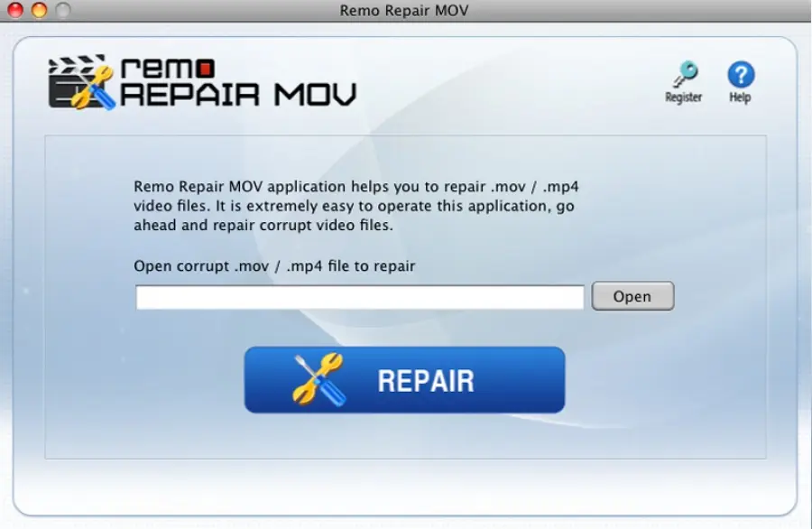Click the clapperboard logo icon
This screenshot has width=812, height=529.
[x=81, y=82]
